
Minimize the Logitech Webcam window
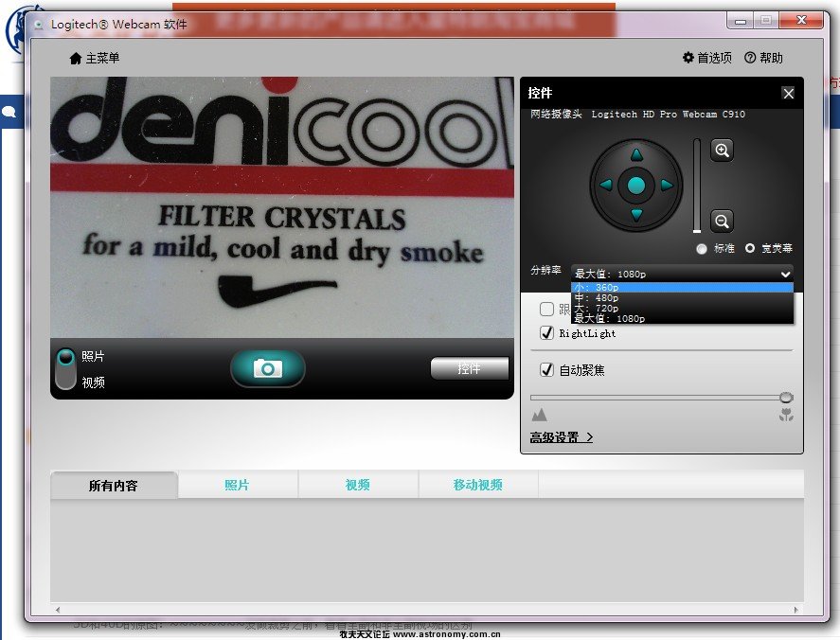click(741, 21)
